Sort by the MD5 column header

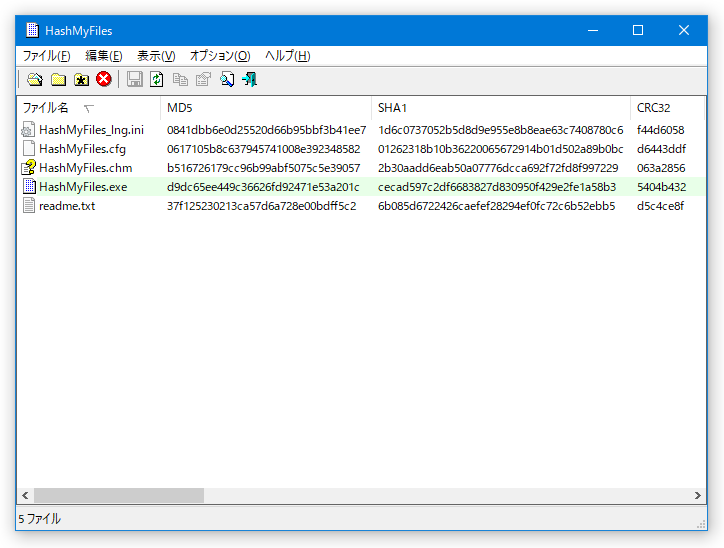click(x=266, y=108)
